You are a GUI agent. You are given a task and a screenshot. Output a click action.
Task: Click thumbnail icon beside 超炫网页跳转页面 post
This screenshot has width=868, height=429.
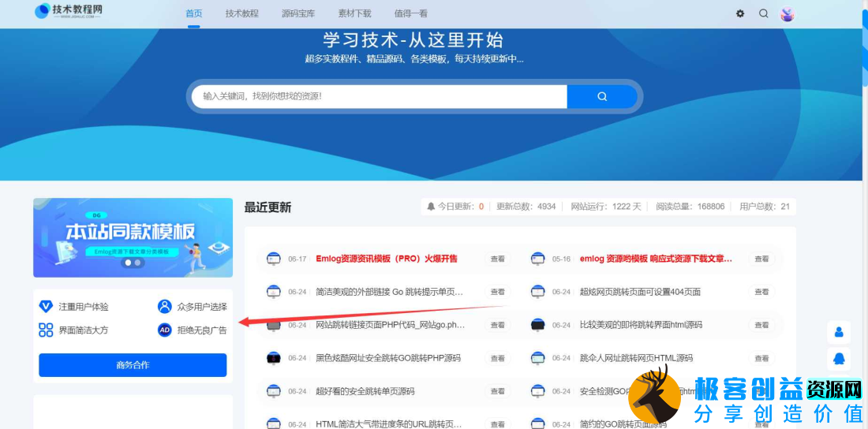pos(537,292)
